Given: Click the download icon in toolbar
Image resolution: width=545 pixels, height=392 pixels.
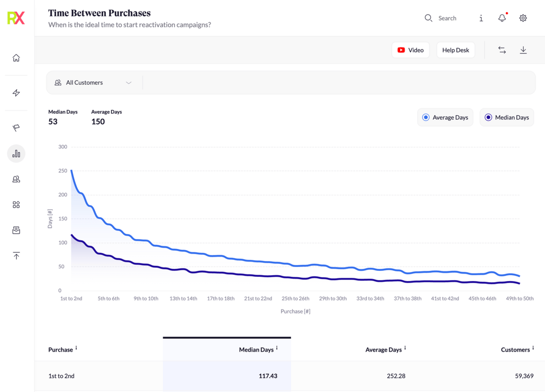Looking at the screenshot, I should click(523, 50).
